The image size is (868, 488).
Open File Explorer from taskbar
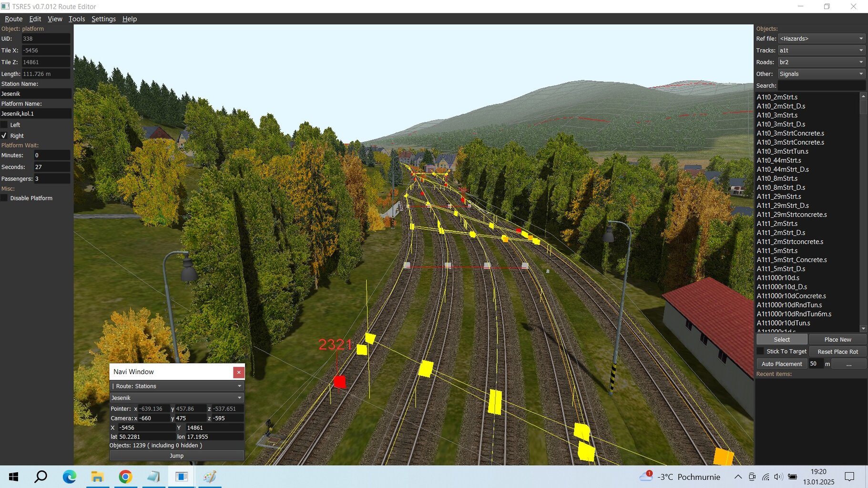click(97, 477)
